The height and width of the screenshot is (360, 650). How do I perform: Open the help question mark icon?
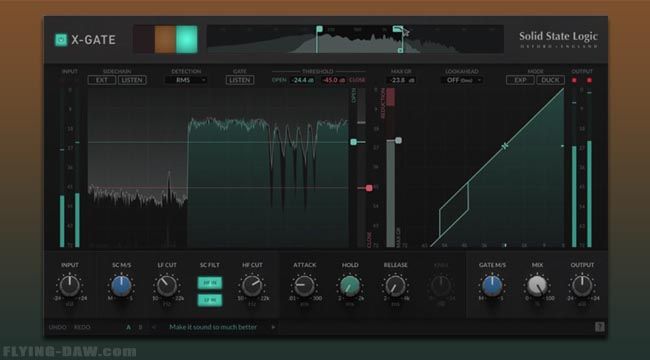click(x=600, y=327)
